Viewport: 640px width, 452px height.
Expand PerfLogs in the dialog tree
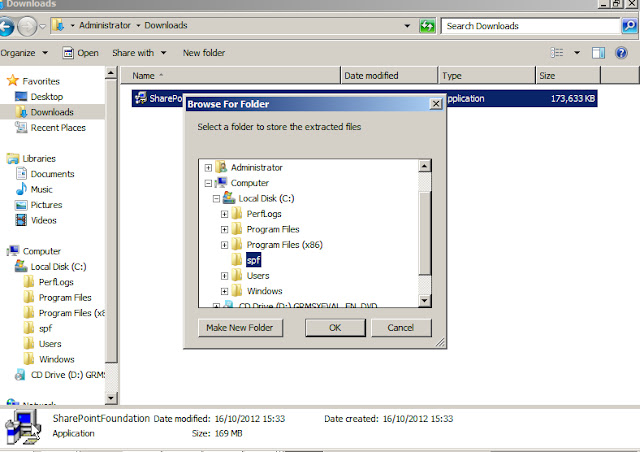tap(224, 214)
